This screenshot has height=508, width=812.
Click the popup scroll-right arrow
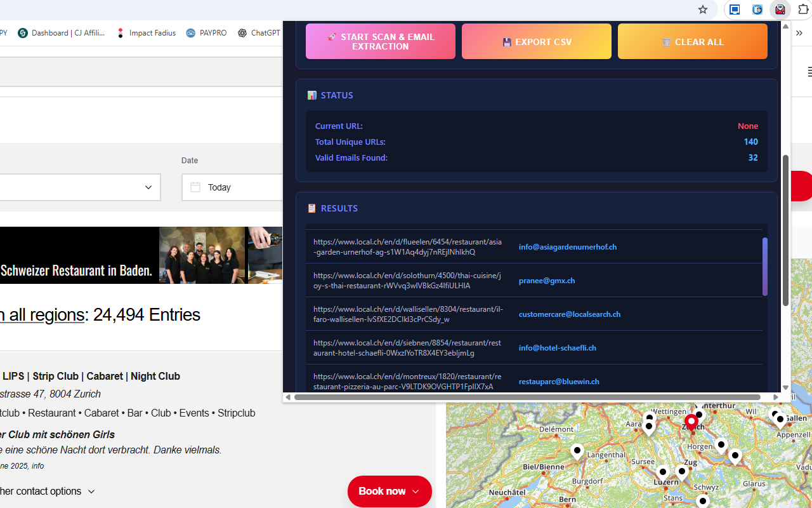coord(775,397)
